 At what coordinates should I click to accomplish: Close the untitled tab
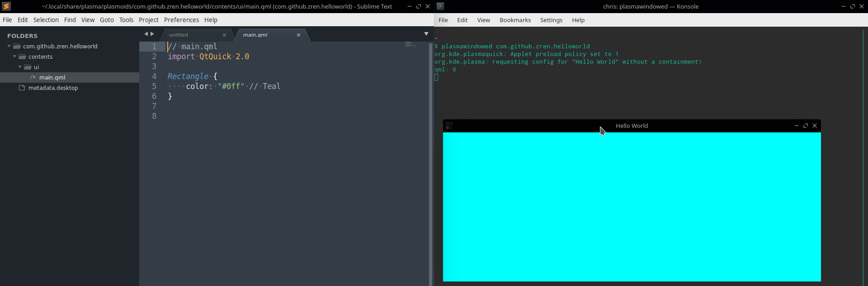224,35
